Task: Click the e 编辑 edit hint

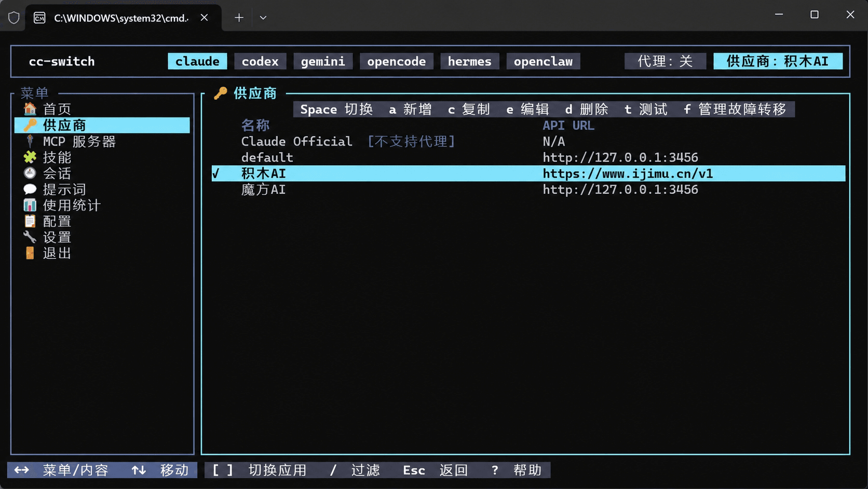Action: point(527,109)
